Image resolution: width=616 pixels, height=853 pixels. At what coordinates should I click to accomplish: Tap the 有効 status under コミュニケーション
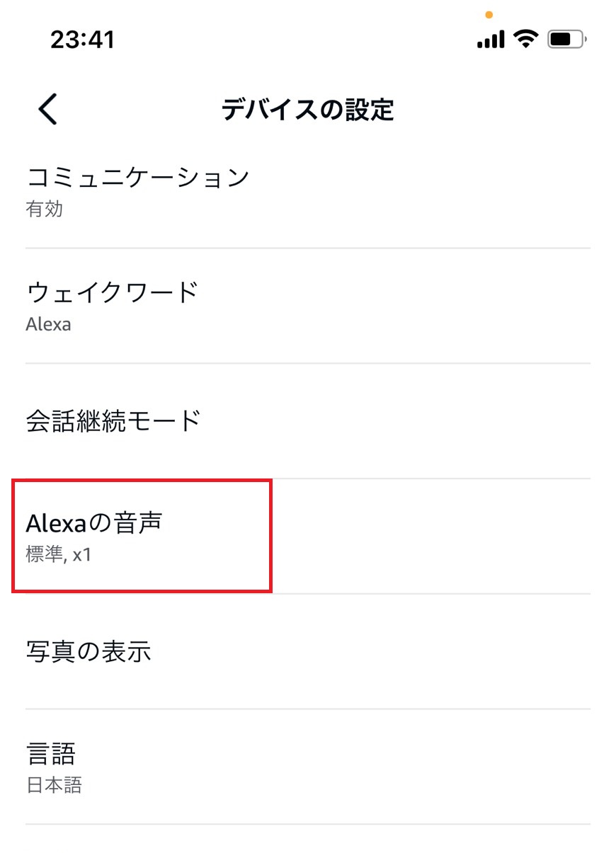pyautogui.click(x=45, y=209)
